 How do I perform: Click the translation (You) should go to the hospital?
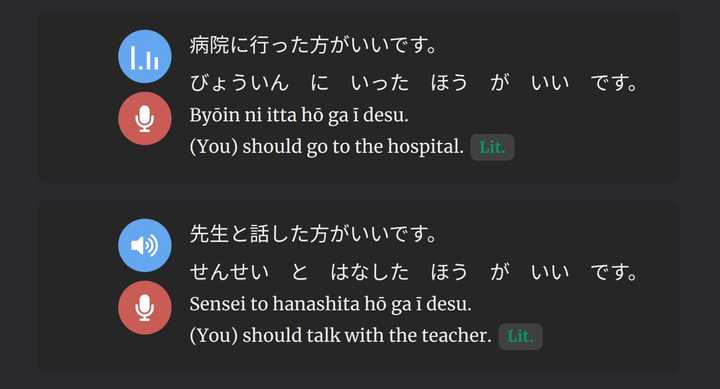coord(326,147)
